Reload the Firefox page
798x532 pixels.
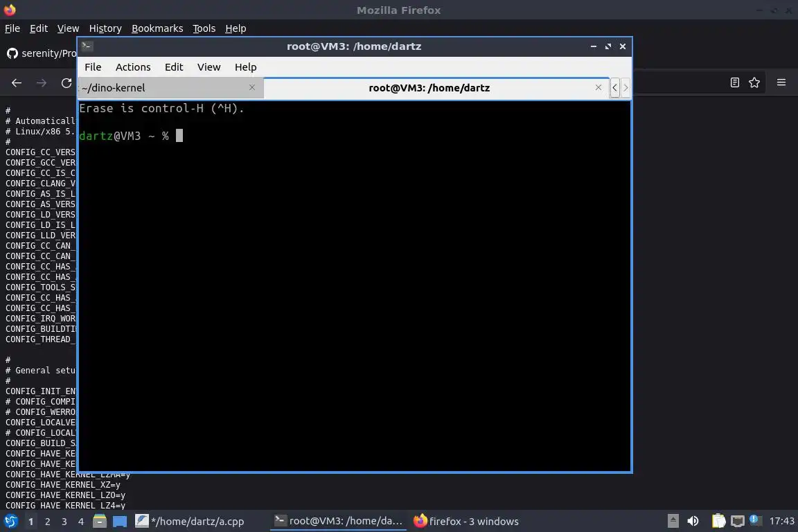66,83
